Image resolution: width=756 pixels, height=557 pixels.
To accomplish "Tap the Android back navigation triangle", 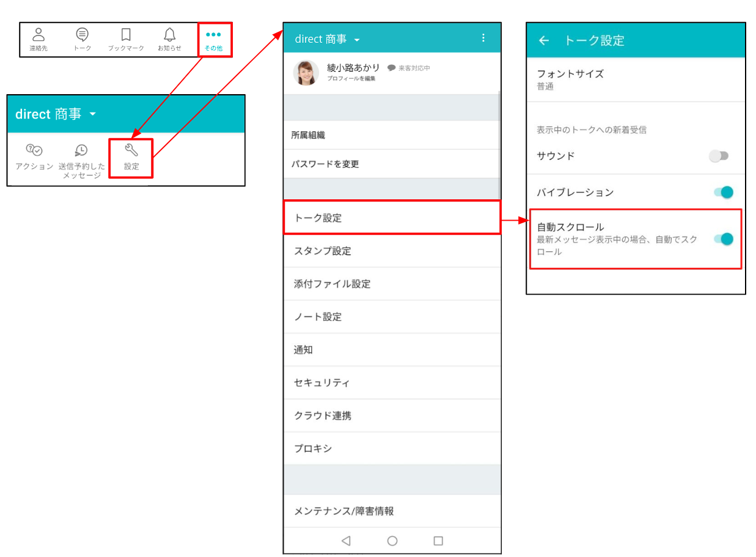I will 346,540.
